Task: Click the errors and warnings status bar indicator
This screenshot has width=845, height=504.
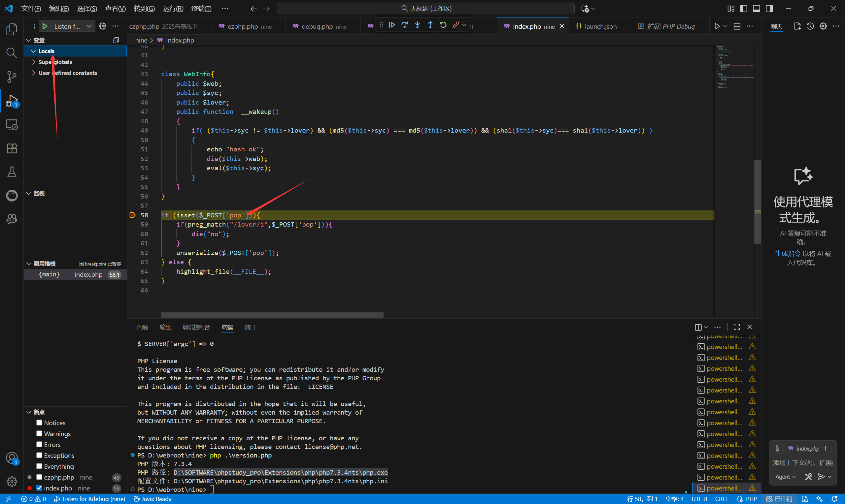Action: [x=34, y=499]
